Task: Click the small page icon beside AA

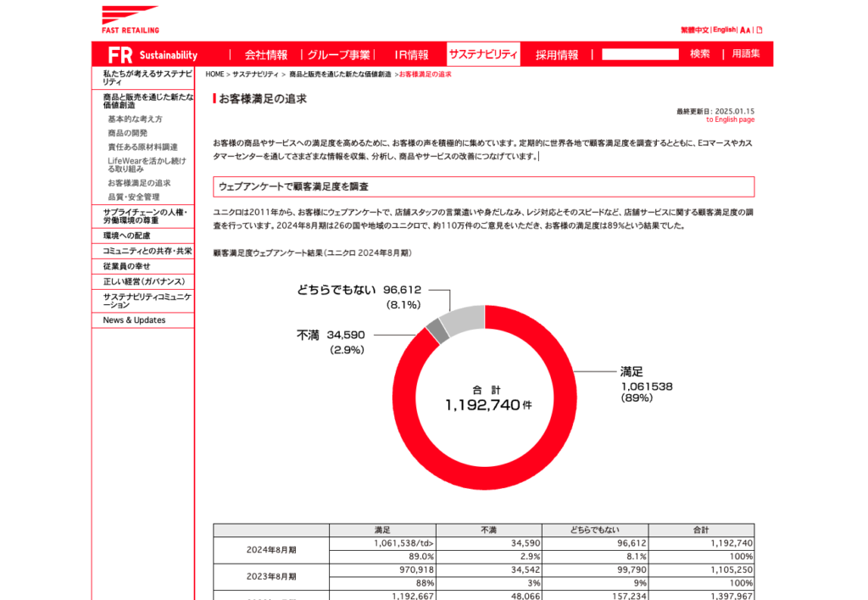Action: click(759, 30)
